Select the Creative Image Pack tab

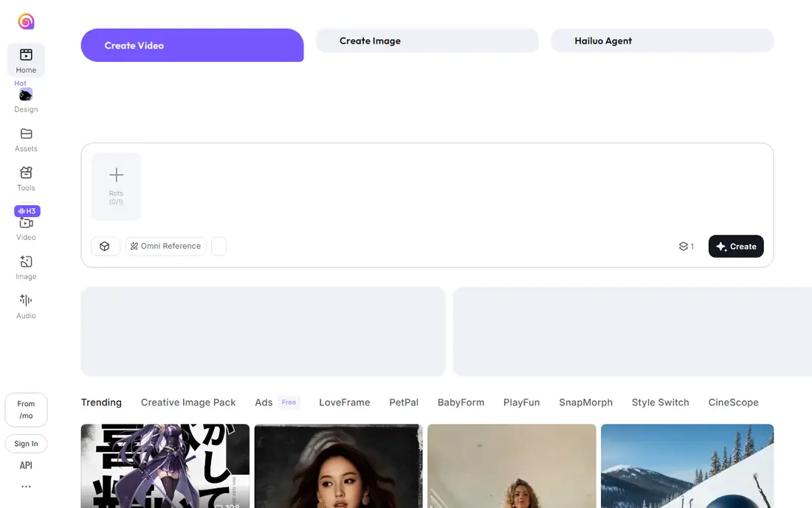(x=188, y=402)
